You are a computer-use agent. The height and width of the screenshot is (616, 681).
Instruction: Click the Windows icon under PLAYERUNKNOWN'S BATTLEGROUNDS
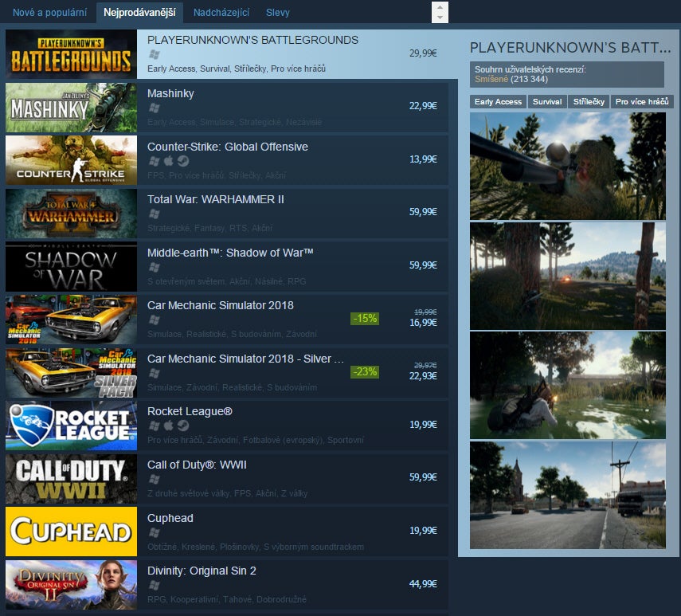[155, 54]
